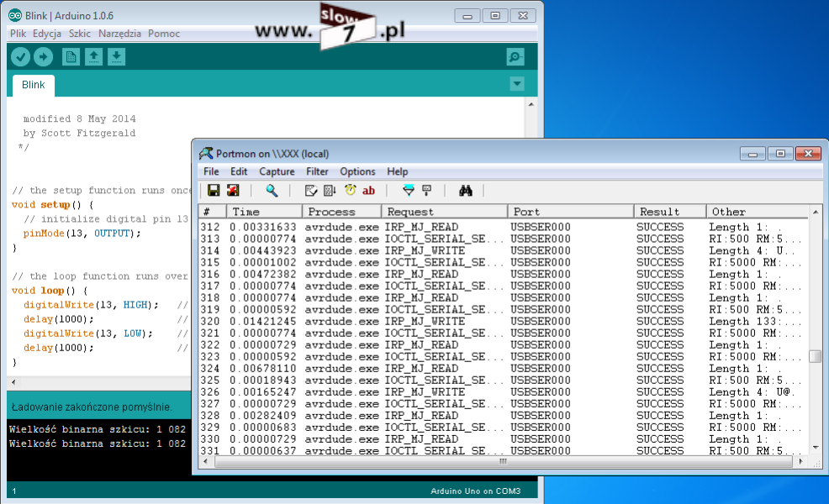Click SUCCESS result in row 322
829x504 pixels.
[660, 345]
